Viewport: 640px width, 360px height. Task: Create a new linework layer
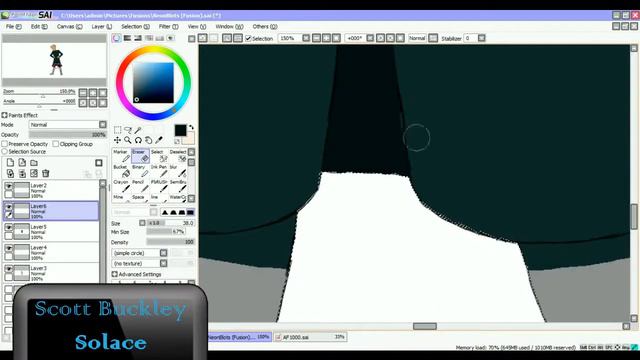22,162
